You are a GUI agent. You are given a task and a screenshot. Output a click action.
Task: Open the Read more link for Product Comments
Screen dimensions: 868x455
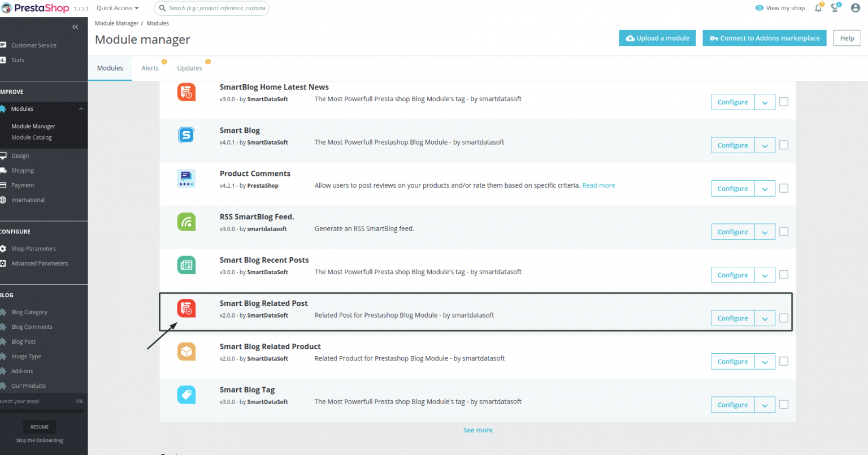598,185
